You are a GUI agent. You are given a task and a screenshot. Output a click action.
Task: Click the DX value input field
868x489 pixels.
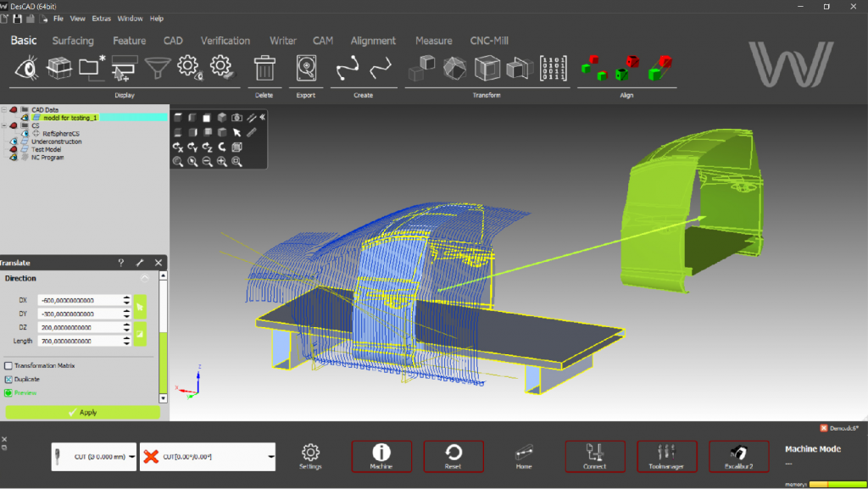(x=78, y=300)
